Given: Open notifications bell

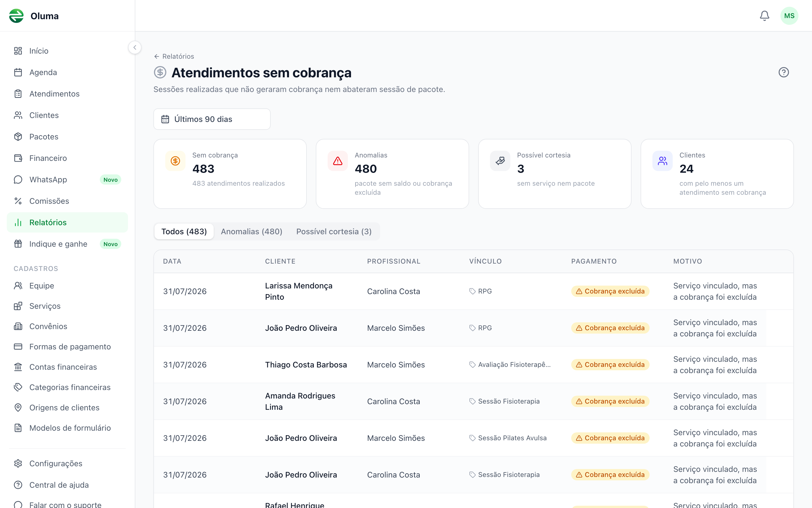Looking at the screenshot, I should (764, 16).
